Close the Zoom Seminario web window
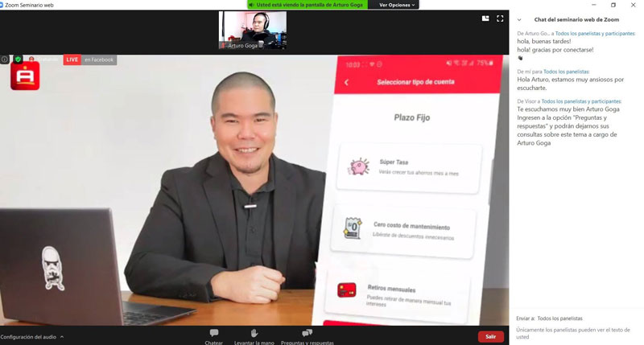 click(x=633, y=5)
